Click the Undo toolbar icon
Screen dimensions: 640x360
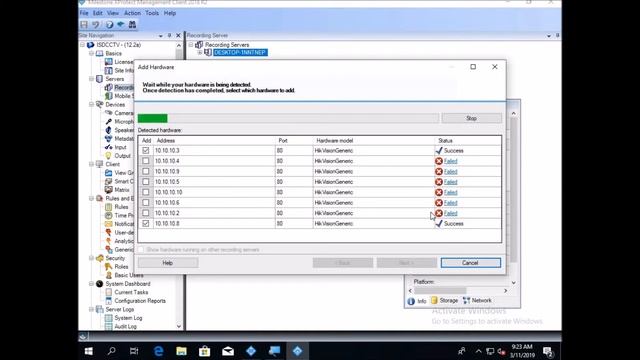pos(96,24)
